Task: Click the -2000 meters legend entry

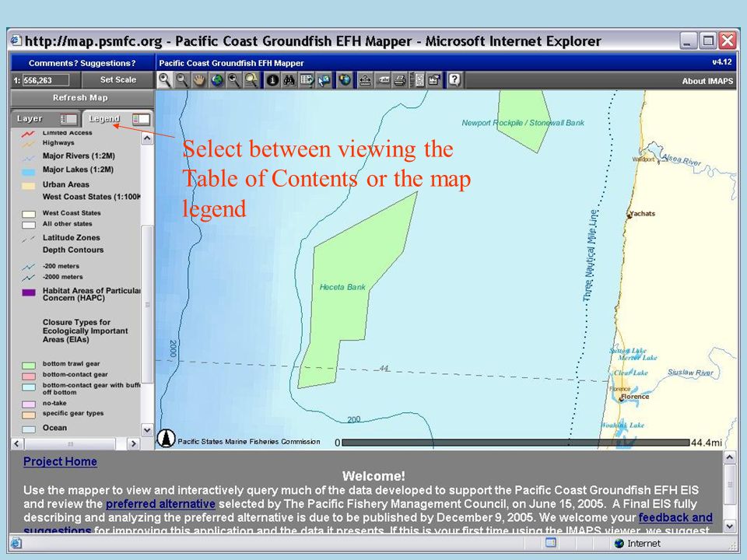Action: pos(62,277)
